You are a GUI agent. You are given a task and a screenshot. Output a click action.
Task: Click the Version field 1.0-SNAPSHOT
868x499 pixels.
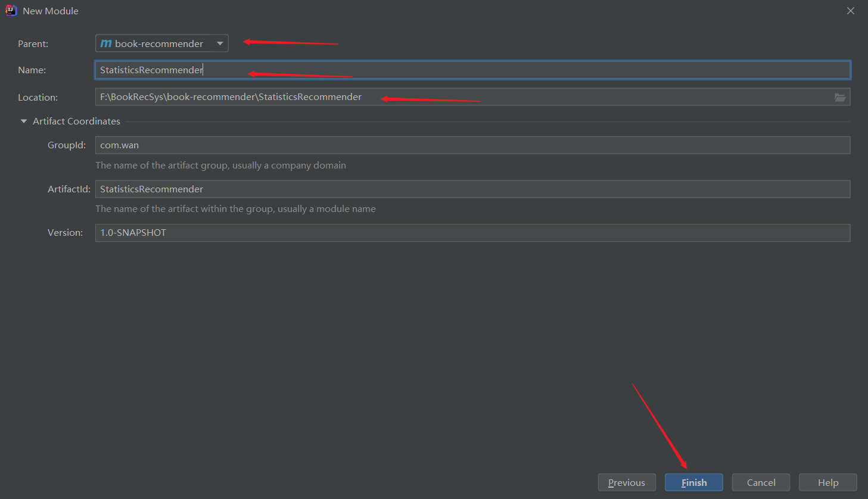coord(472,233)
